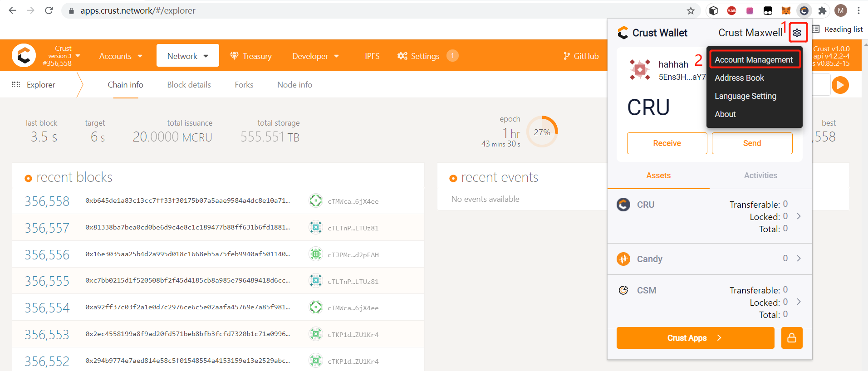Click validator identicon for block 356,555

315,281
